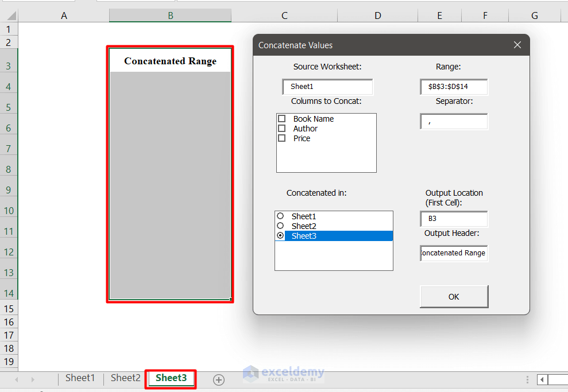Check the Price checkbox
Image resolution: width=568 pixels, height=392 pixels.
(281, 138)
